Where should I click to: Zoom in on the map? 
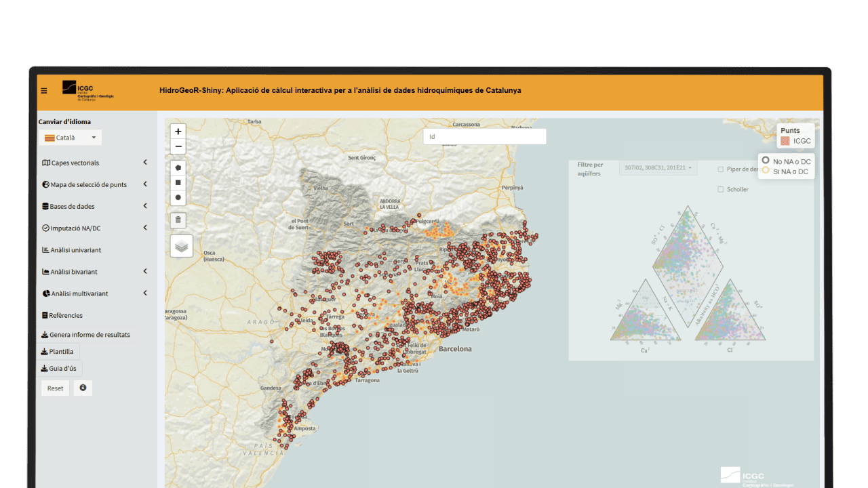point(178,131)
